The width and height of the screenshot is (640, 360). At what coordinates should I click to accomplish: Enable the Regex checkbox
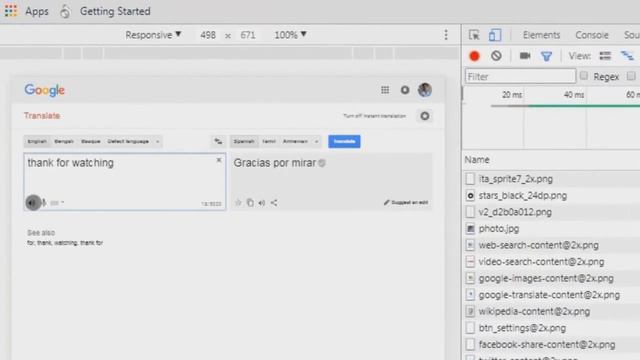click(x=584, y=76)
